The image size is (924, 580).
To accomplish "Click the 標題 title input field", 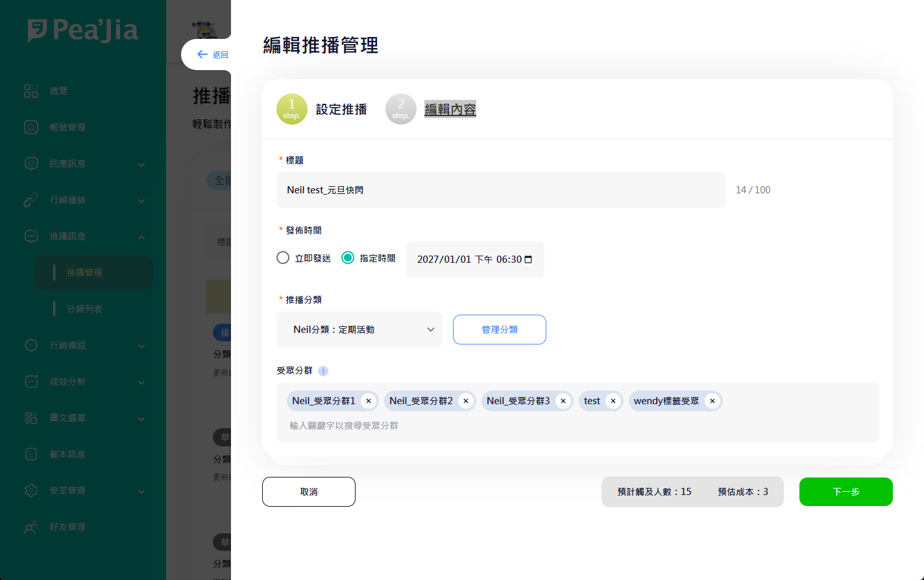I will (x=500, y=190).
